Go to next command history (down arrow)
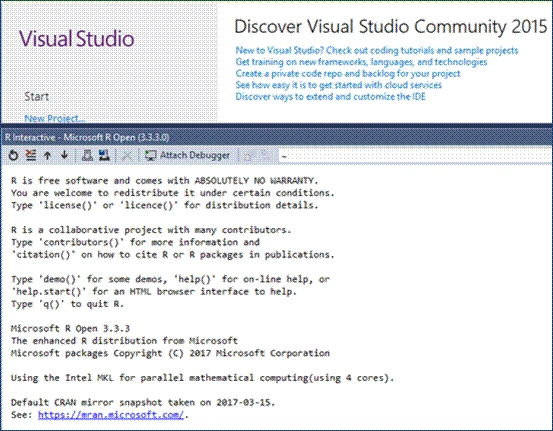 (64, 155)
